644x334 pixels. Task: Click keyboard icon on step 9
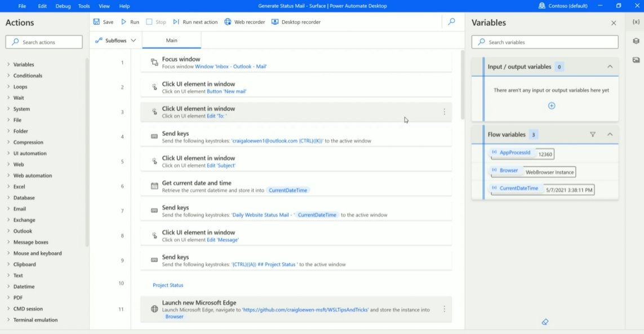click(154, 260)
